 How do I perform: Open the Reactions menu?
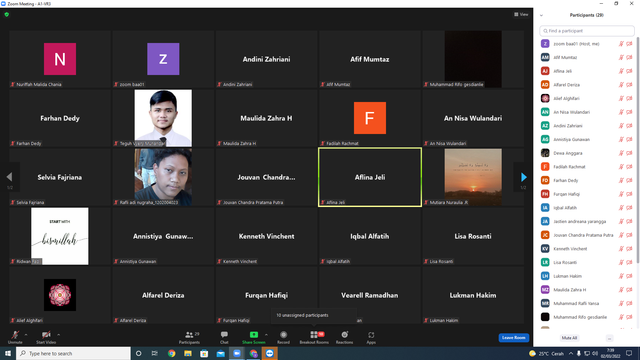coord(344,337)
